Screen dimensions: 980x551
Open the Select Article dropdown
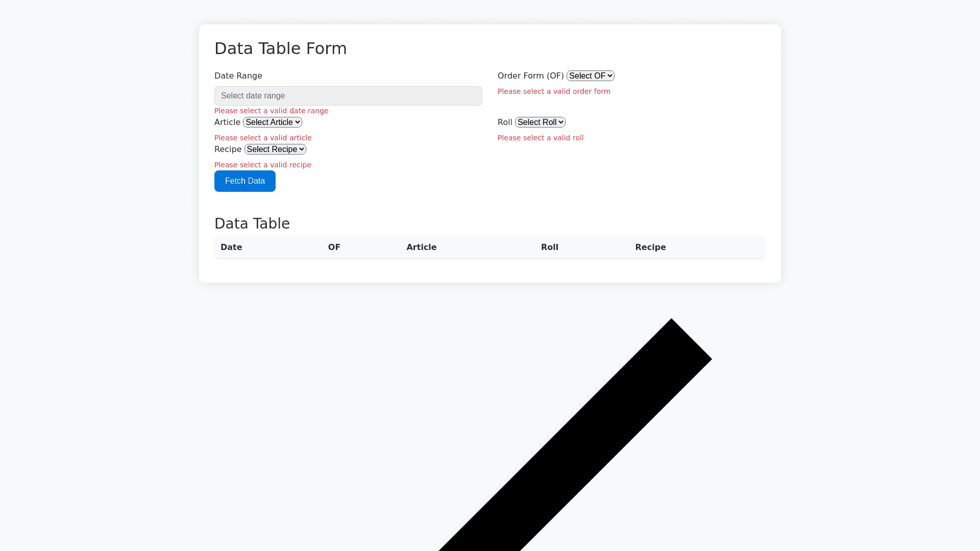point(273,122)
